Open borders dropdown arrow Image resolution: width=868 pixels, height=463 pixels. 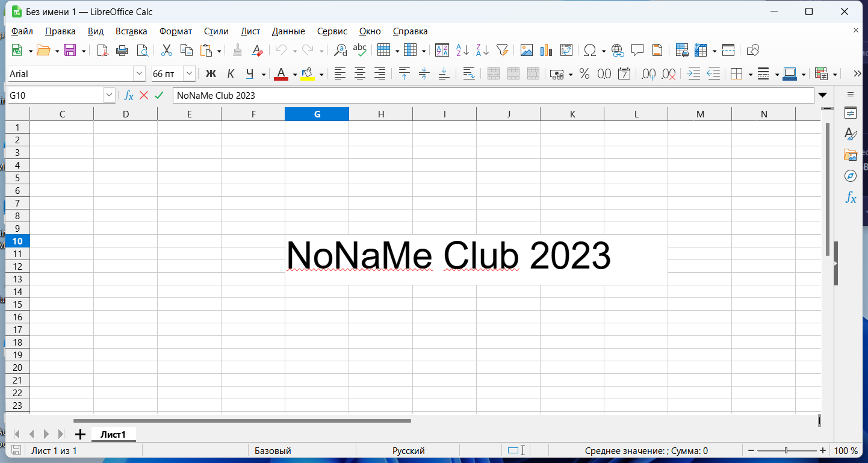click(751, 75)
